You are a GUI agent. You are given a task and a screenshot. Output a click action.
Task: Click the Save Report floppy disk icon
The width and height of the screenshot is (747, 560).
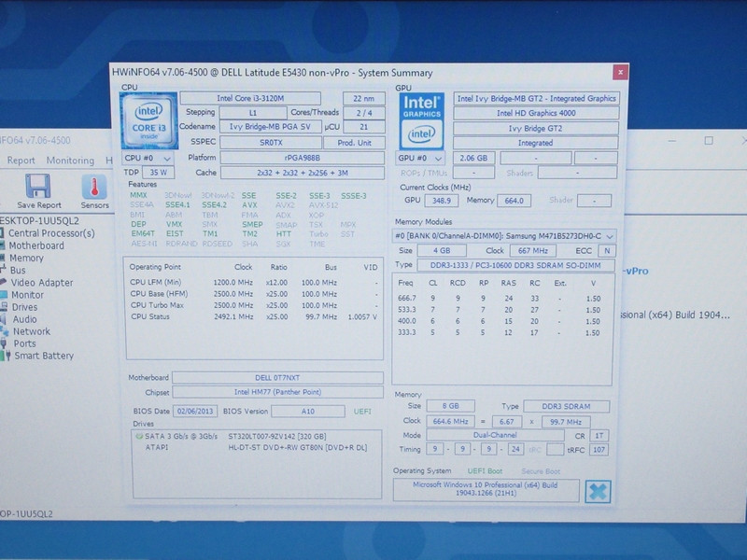point(38,187)
